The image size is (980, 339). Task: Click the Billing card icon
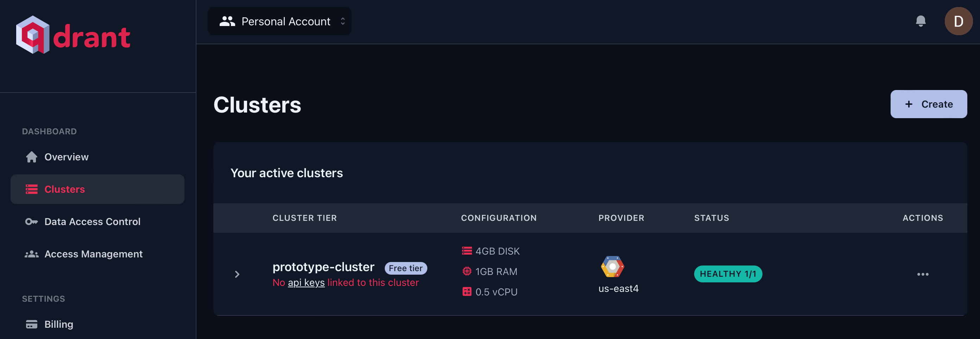32,324
